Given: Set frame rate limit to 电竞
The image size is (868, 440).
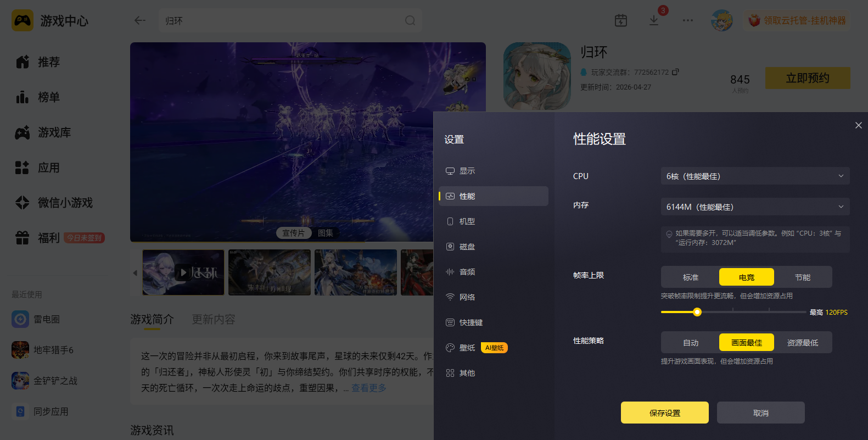Looking at the screenshot, I should tap(747, 277).
